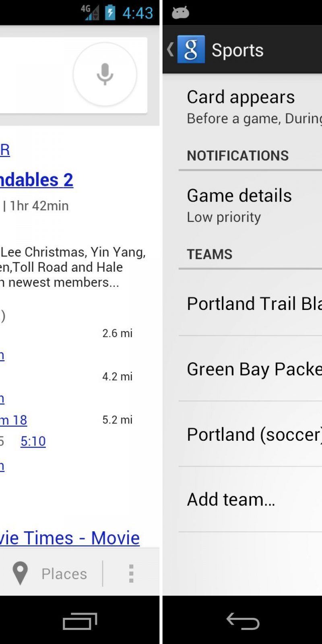This screenshot has height=644, width=322.
Task: Open the three-dot overflow menu
Action: [131, 573]
